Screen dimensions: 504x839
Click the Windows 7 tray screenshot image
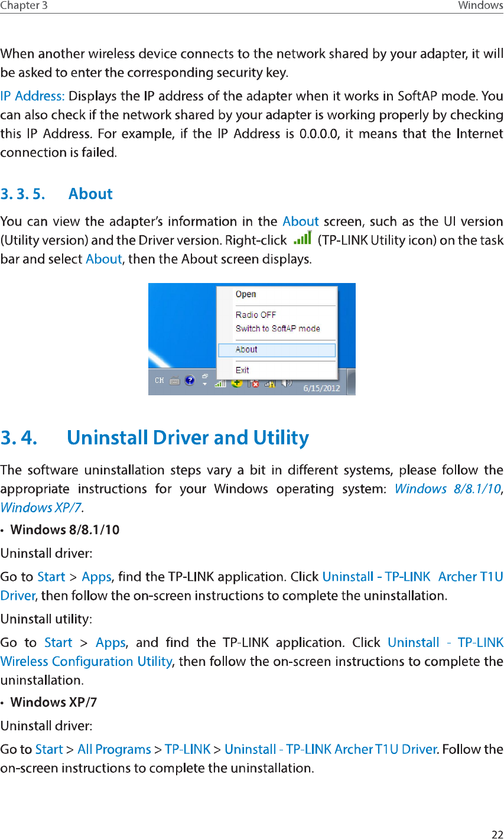(252, 339)
